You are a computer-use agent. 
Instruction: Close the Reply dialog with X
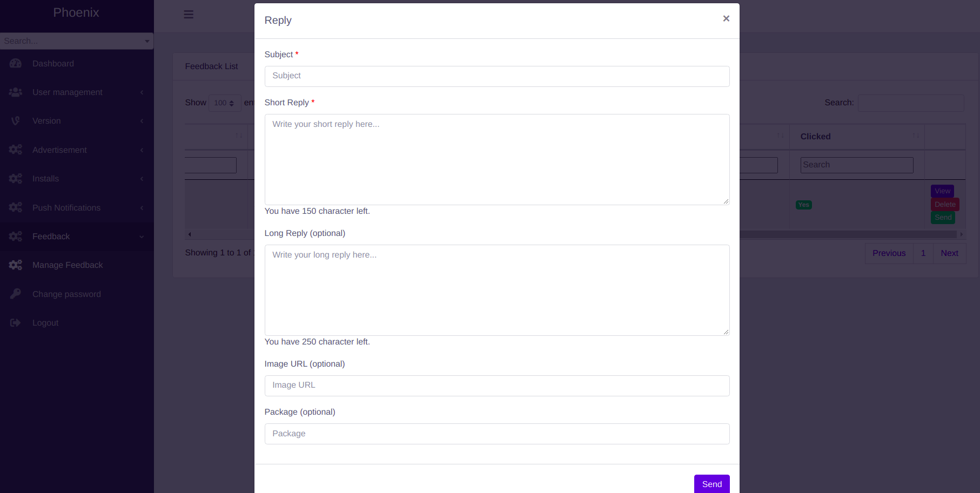(726, 18)
